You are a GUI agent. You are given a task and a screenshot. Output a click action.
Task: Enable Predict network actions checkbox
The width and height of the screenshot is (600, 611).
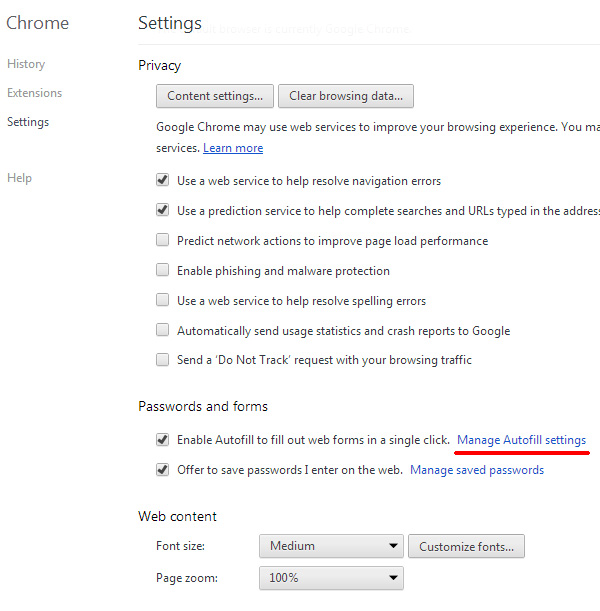point(162,240)
